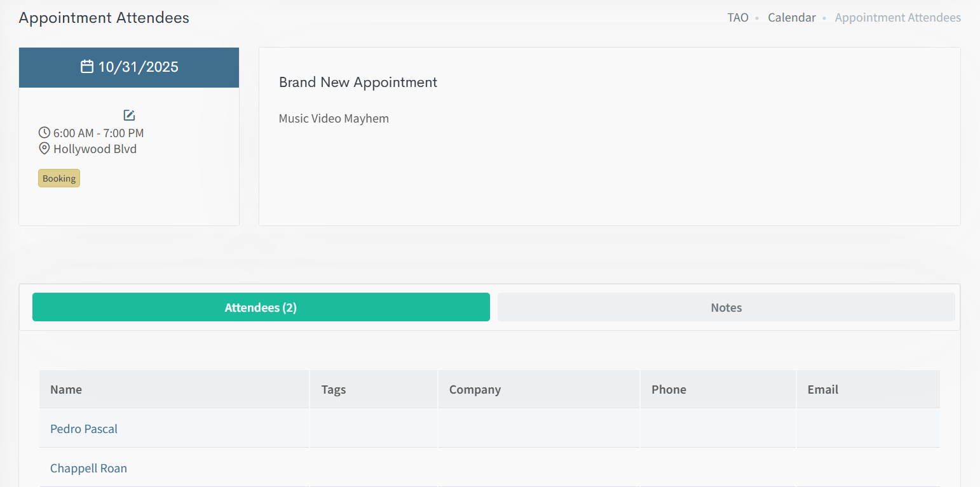
Task: Click the Company column header
Action: 475,389
